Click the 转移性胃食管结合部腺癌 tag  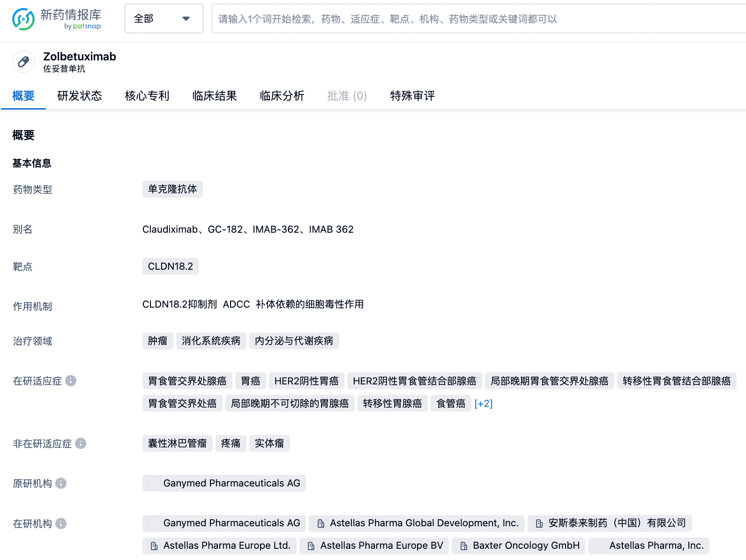pos(677,381)
